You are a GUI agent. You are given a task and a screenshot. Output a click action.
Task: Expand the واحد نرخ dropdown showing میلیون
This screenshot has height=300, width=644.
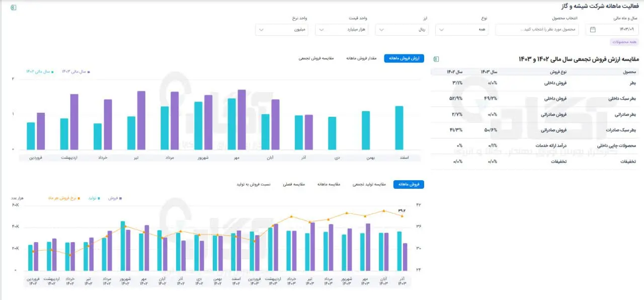click(282, 30)
